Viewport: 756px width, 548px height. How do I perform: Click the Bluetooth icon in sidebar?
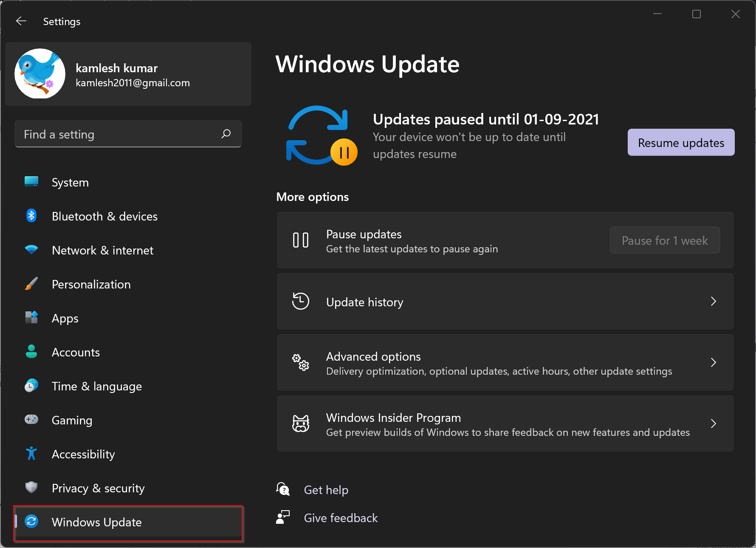31,216
